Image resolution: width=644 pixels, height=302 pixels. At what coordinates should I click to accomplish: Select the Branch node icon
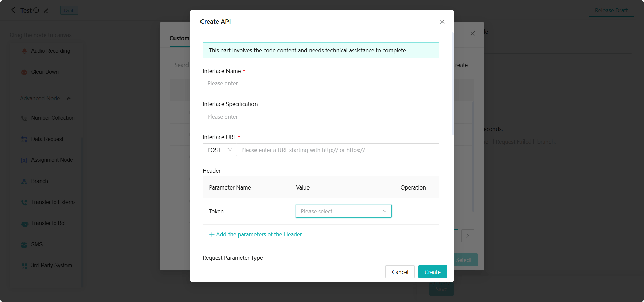point(24,181)
